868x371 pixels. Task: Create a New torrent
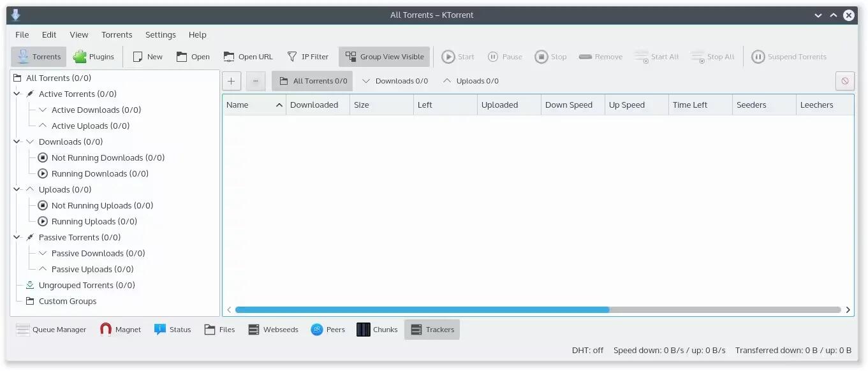coord(147,57)
